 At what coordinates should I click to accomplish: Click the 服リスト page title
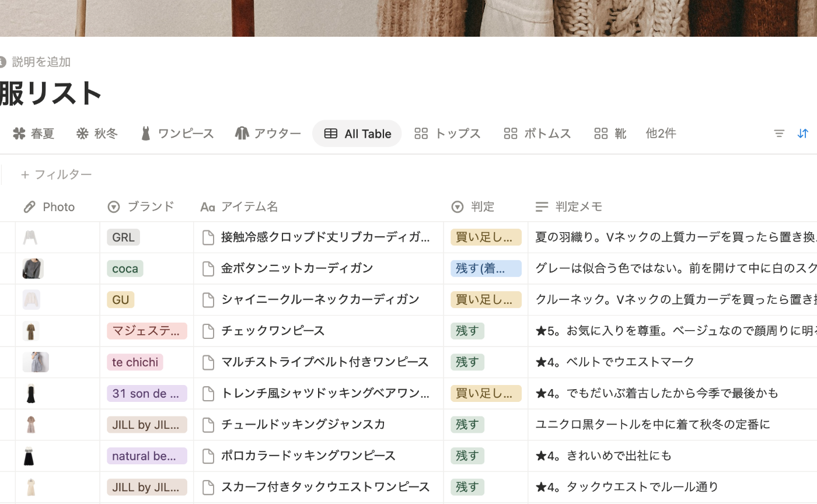tap(51, 93)
